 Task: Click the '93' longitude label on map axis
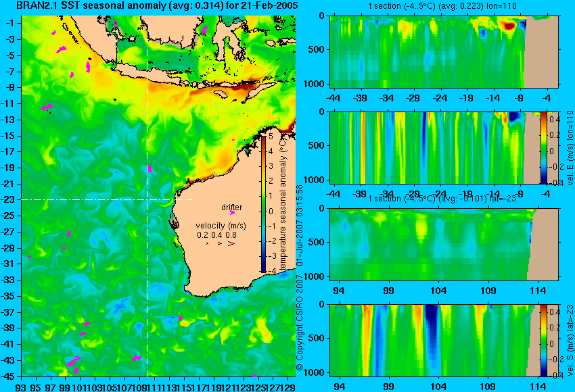pyautogui.click(x=21, y=387)
